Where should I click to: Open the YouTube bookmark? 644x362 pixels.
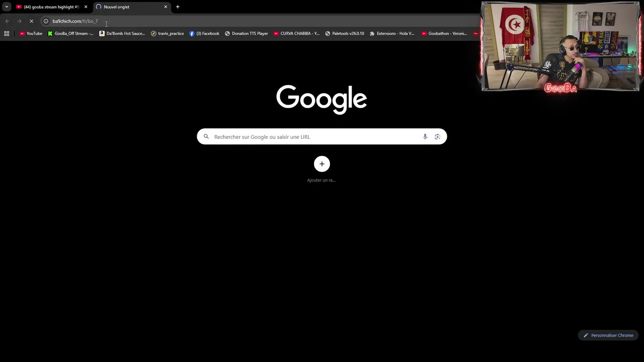pyautogui.click(x=31, y=34)
